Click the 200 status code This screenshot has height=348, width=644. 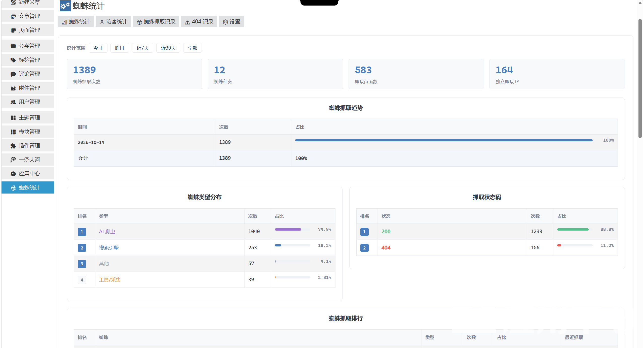coord(386,232)
